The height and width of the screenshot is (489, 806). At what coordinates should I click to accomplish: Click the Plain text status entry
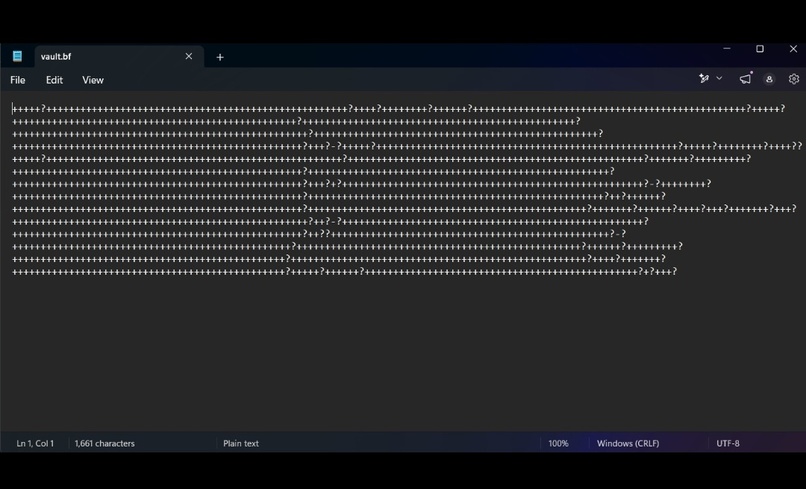click(x=241, y=443)
